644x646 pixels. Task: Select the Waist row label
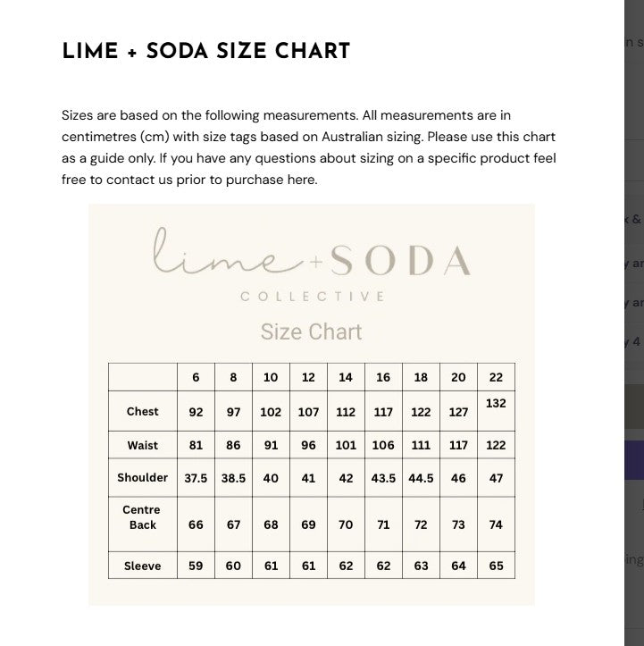pyautogui.click(x=143, y=445)
